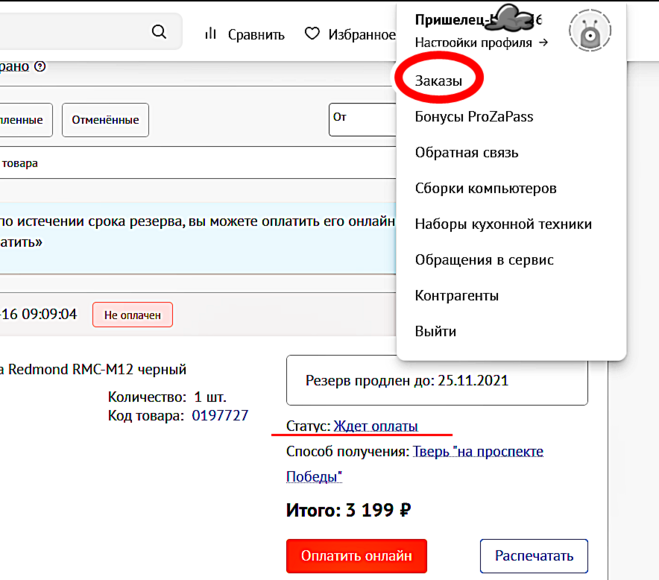Select Контрагенты in dropdown menu
659x580 pixels.
(456, 296)
